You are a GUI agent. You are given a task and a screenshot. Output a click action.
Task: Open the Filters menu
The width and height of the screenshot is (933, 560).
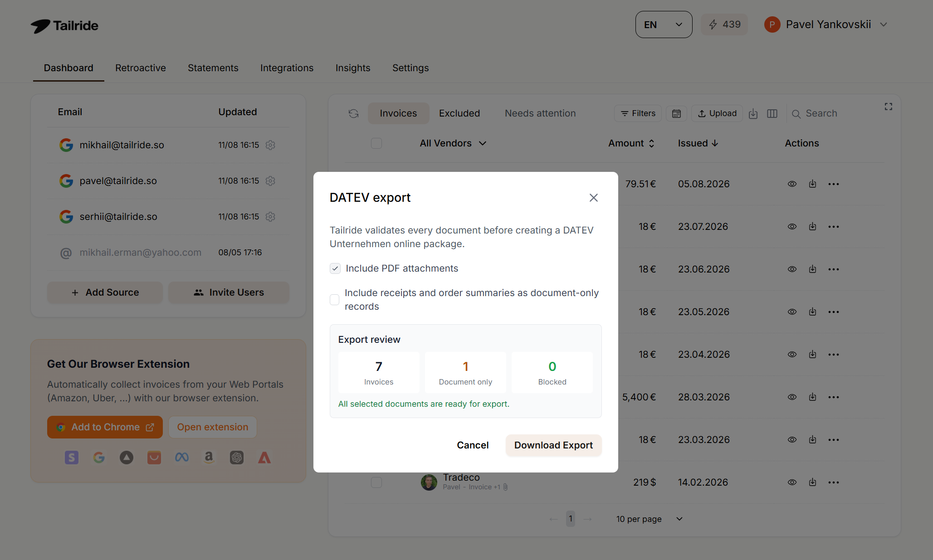(x=638, y=113)
